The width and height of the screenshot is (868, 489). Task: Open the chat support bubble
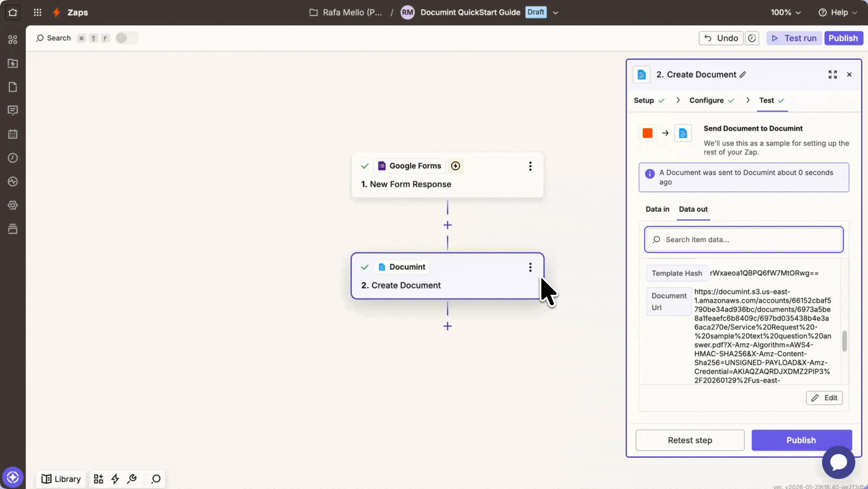[x=838, y=462]
